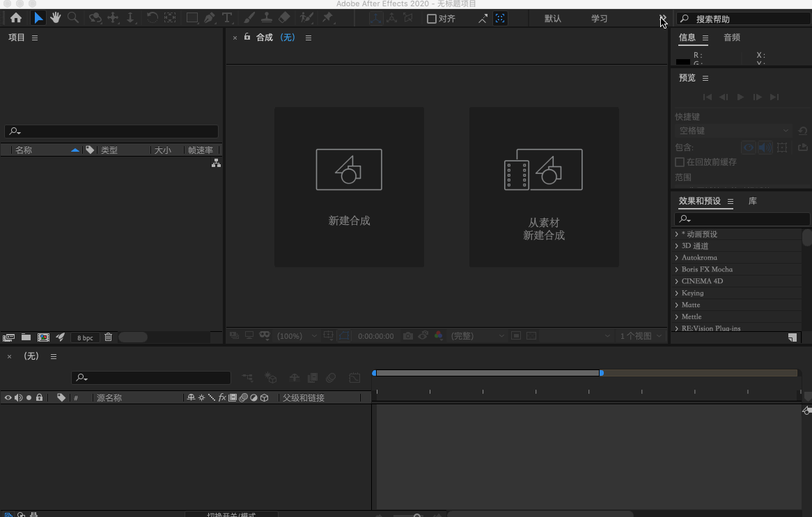Expand the Autokroma effects category
Viewport: 812px width, 517px height.
click(x=677, y=257)
